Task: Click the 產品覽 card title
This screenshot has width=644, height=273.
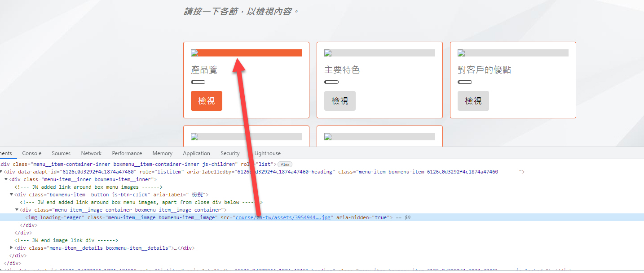Action: click(x=204, y=70)
